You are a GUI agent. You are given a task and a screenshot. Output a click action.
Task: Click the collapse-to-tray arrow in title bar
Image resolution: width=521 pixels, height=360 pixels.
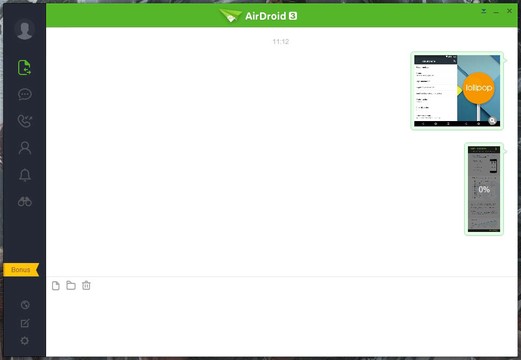[484, 11]
